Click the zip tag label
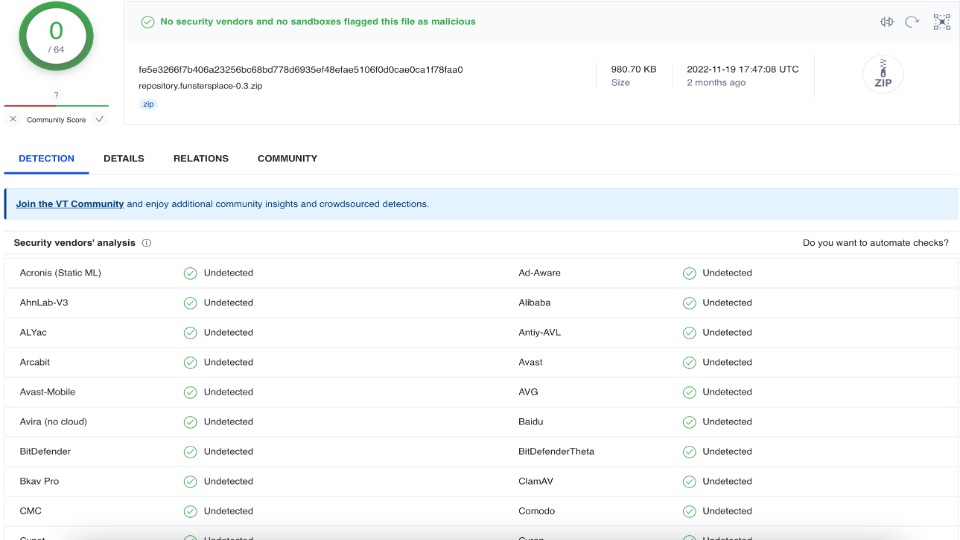 [148, 104]
